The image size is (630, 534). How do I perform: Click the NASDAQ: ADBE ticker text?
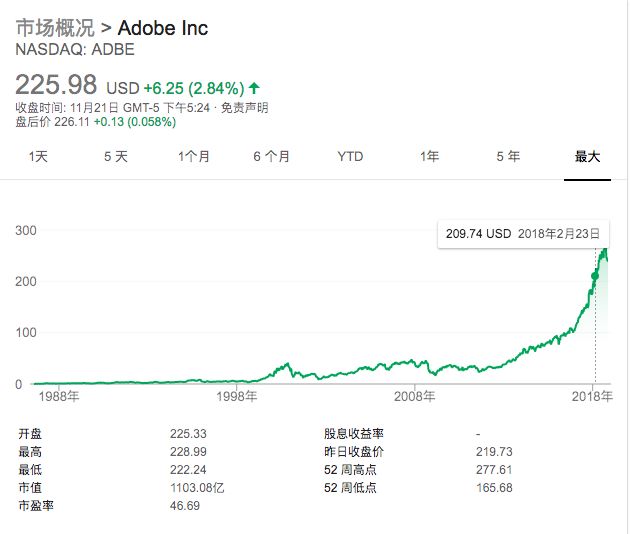(x=75, y=48)
